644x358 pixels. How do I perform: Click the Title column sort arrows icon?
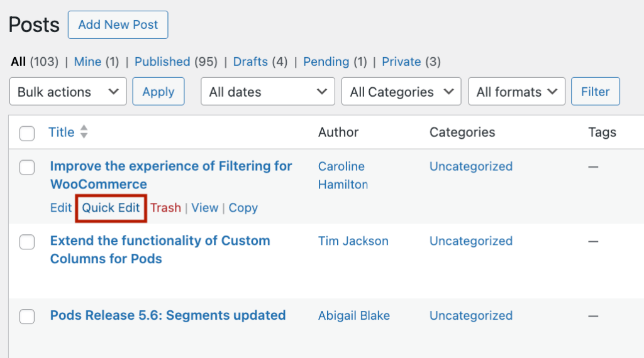[84, 133]
